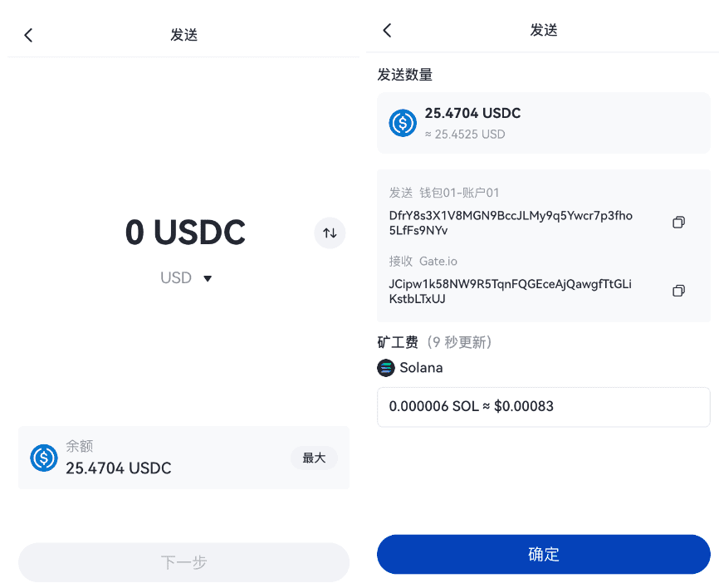Click the USDC icon in send amount card
The image size is (719, 588).
coord(403,123)
